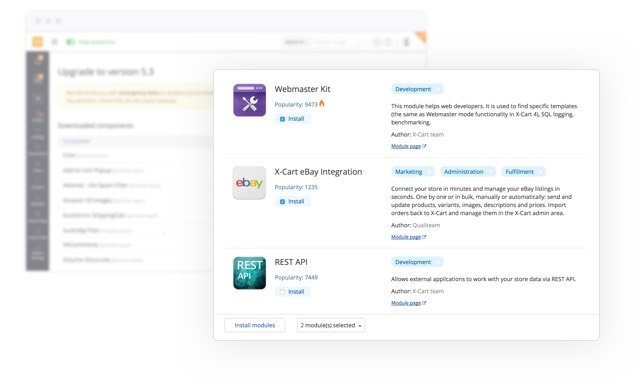
Task: Click the flame icon beside Popularity 9473
Action: click(x=322, y=103)
